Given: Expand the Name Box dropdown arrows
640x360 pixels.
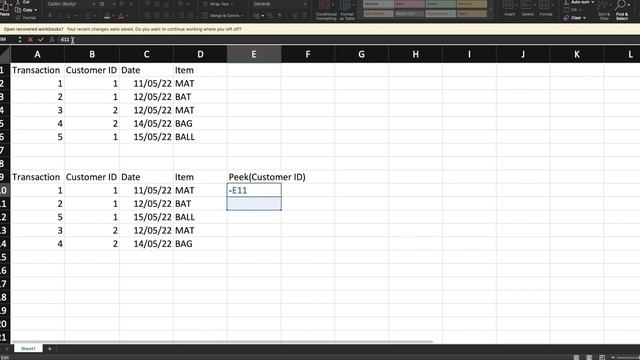Looking at the screenshot, I should tap(20, 40).
